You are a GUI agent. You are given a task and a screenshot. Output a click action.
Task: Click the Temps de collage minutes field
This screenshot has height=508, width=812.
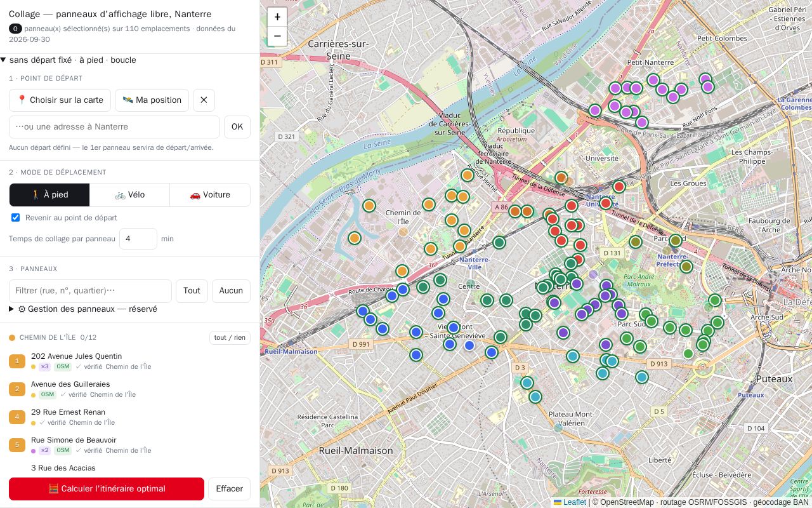click(x=138, y=239)
